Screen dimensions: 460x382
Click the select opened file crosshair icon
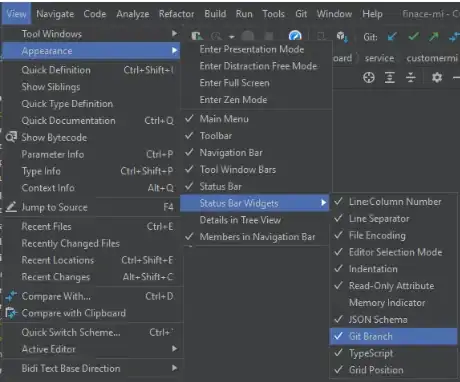click(369, 78)
